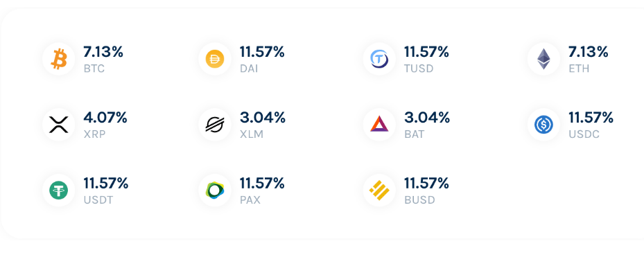Click the PAX ticker text

click(250, 200)
